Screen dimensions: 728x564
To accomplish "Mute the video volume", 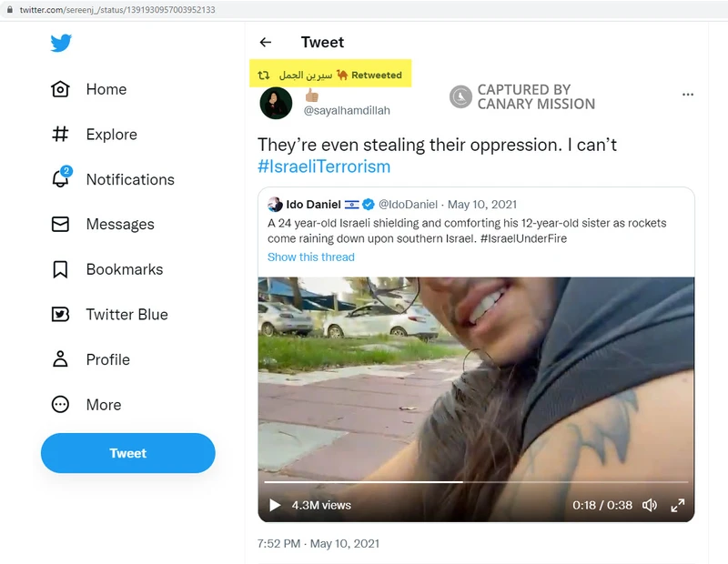I will click(650, 505).
